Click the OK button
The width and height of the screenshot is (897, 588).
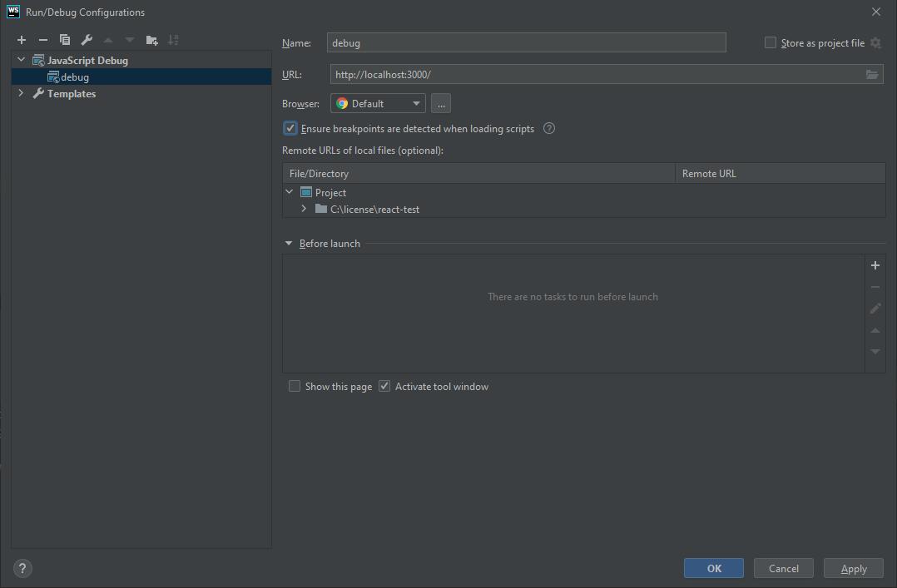point(713,569)
